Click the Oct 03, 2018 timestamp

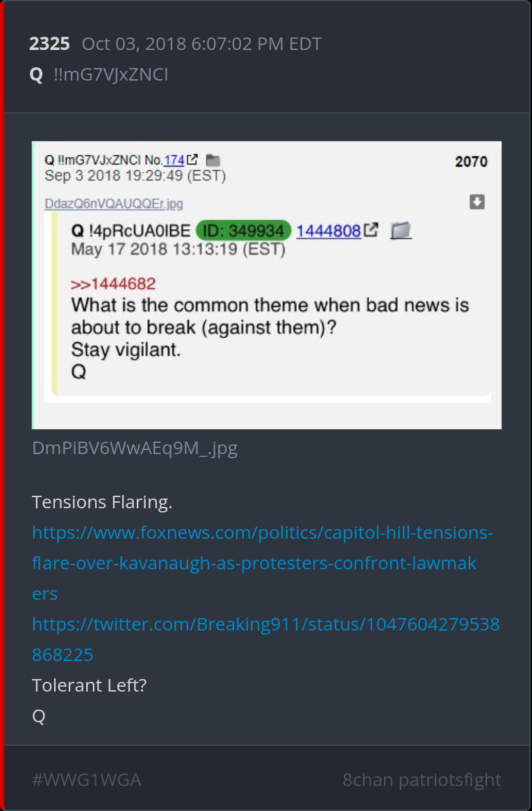point(202,44)
